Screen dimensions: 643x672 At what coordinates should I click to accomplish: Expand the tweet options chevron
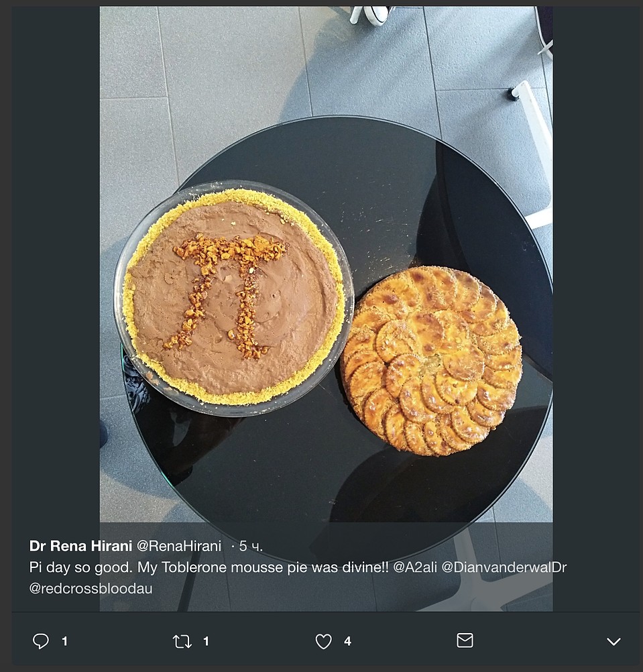[614, 642]
